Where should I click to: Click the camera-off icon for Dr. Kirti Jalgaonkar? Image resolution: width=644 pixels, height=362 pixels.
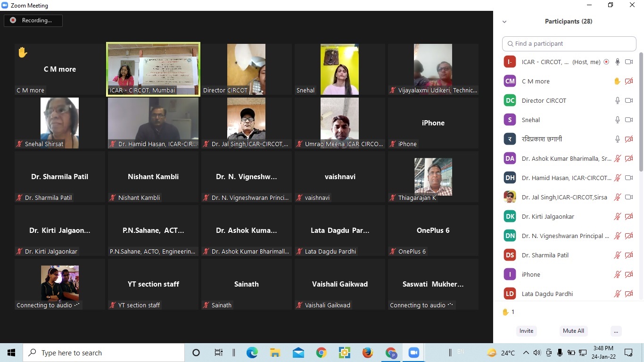pyautogui.click(x=628, y=216)
